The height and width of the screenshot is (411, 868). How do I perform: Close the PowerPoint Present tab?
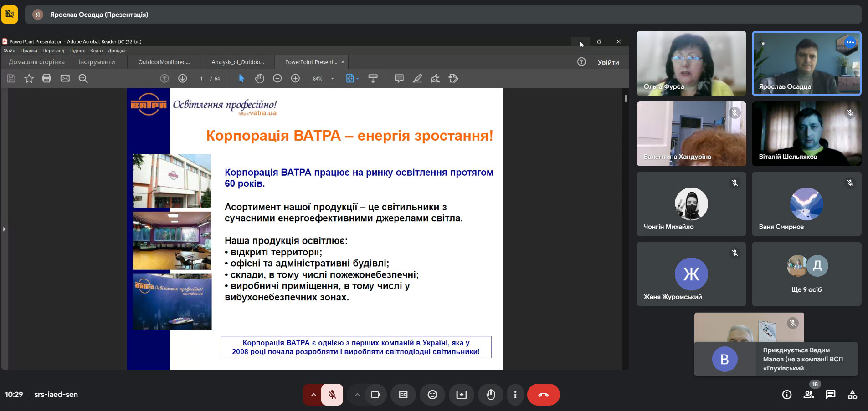[343, 62]
